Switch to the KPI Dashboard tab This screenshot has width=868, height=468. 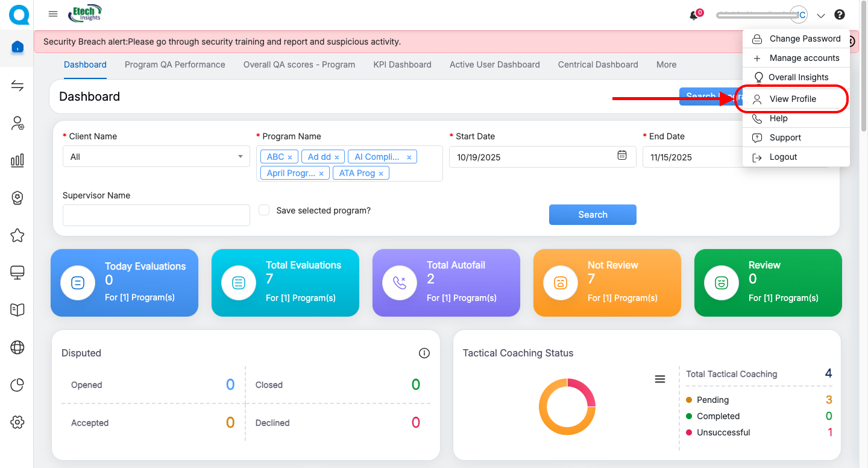click(x=402, y=65)
